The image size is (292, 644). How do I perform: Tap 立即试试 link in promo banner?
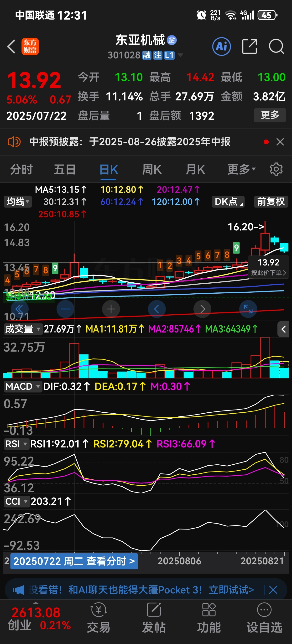click(231, 590)
